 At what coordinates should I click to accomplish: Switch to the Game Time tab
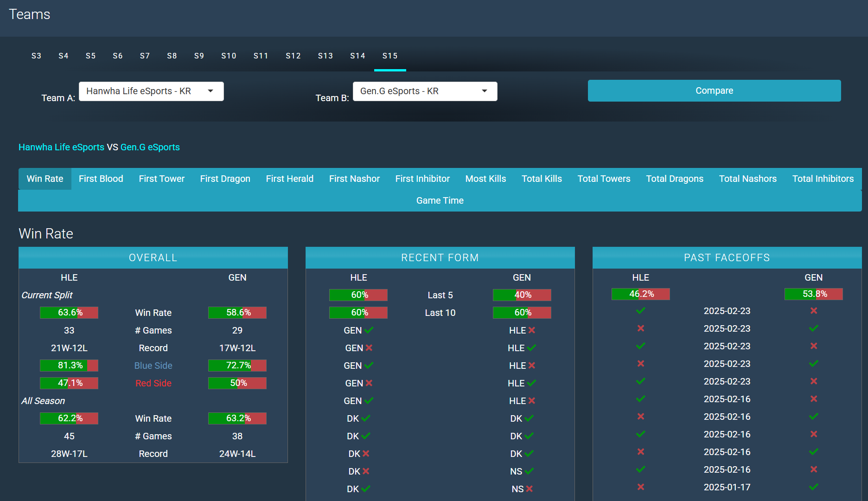tap(440, 200)
